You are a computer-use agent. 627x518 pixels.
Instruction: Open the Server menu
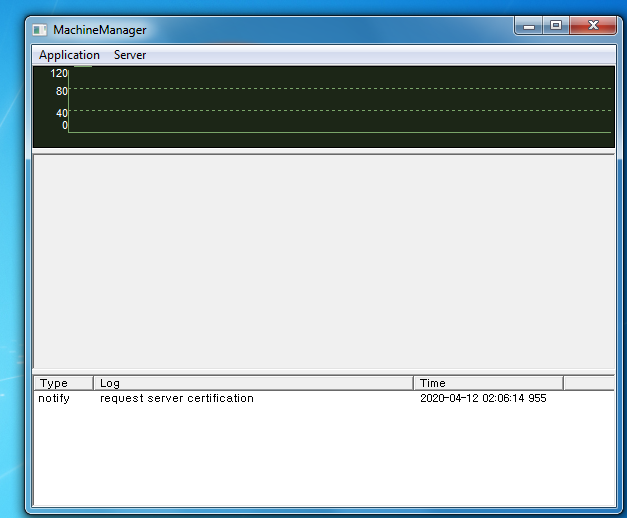coord(130,55)
